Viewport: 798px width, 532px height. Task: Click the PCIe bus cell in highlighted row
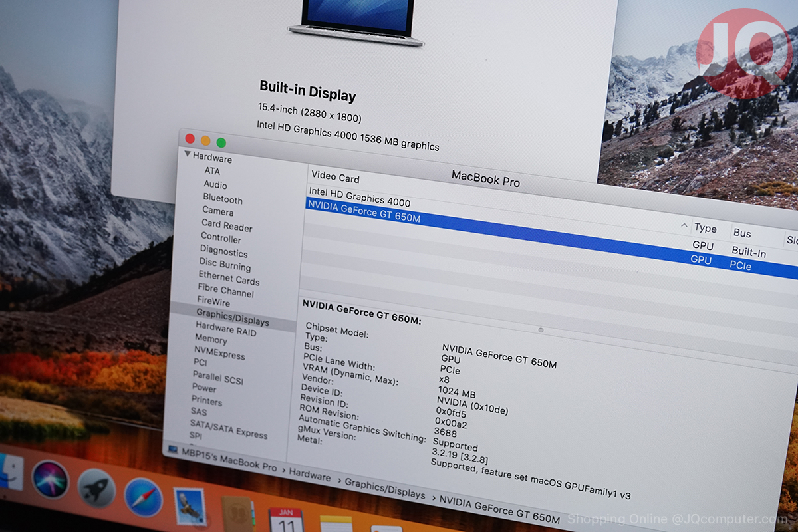coord(740,265)
